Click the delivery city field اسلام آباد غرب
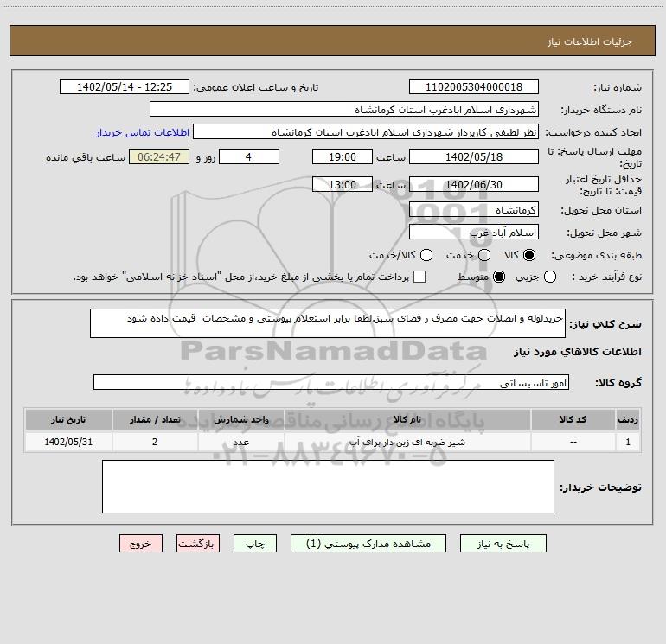 point(474,233)
